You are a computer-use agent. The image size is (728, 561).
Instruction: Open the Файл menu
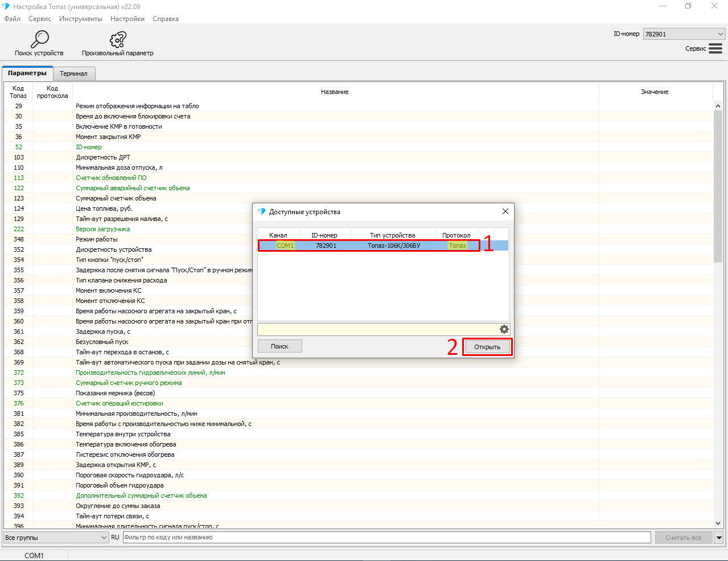12,19
